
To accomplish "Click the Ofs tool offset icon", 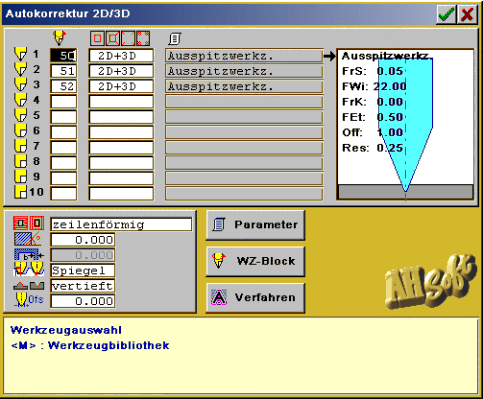I will 29,300.
